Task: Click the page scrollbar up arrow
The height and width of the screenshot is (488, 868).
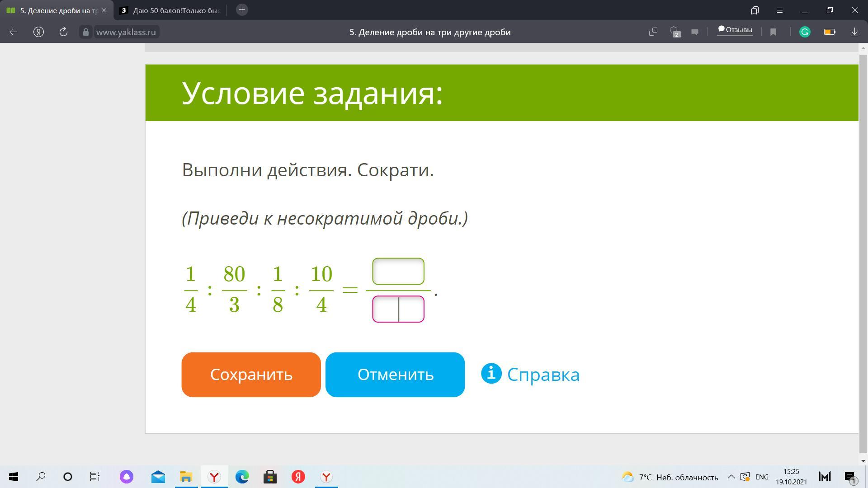Action: point(863,47)
